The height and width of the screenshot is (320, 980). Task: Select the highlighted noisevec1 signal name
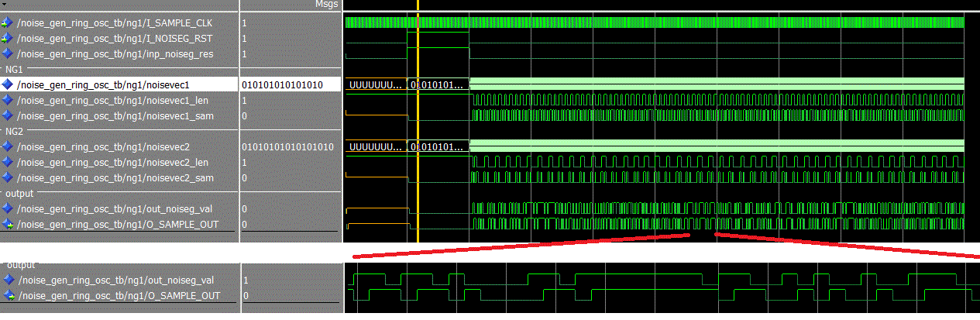pos(104,84)
